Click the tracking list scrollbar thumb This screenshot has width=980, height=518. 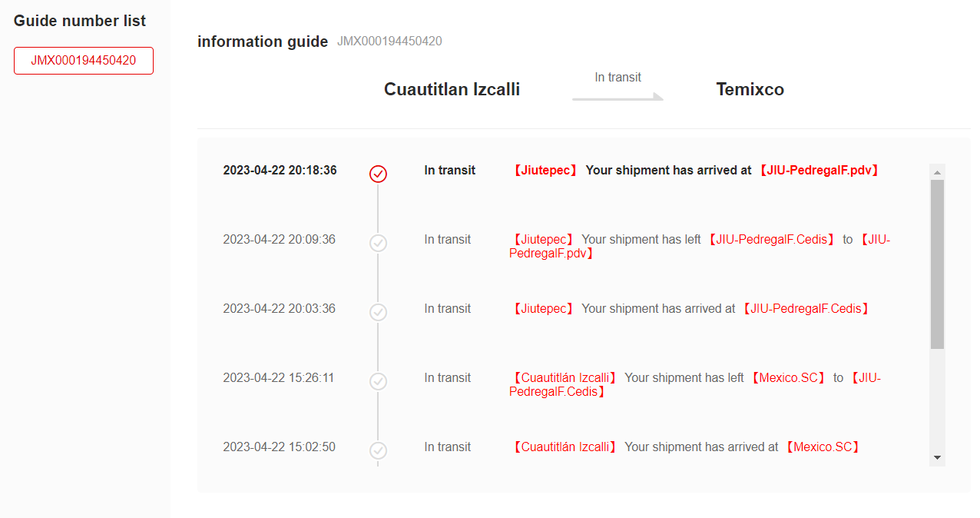point(937,264)
